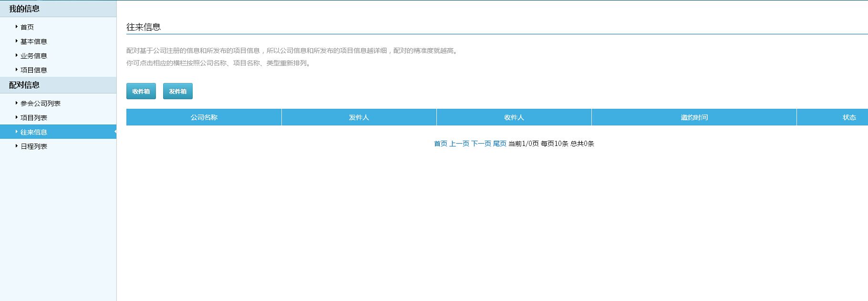The width and height of the screenshot is (868, 301).
Task: Open 日程列表 in the sidebar
Action: click(x=33, y=146)
